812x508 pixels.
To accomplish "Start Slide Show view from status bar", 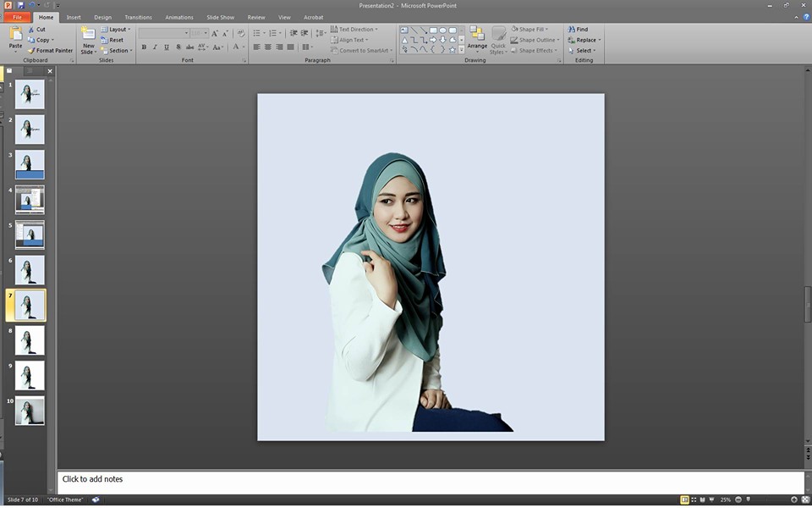I will (x=711, y=500).
